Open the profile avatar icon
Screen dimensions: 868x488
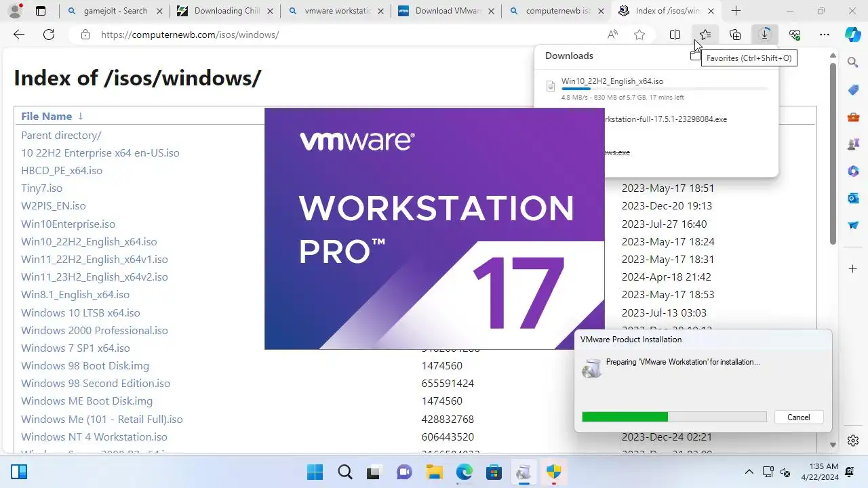(15, 11)
